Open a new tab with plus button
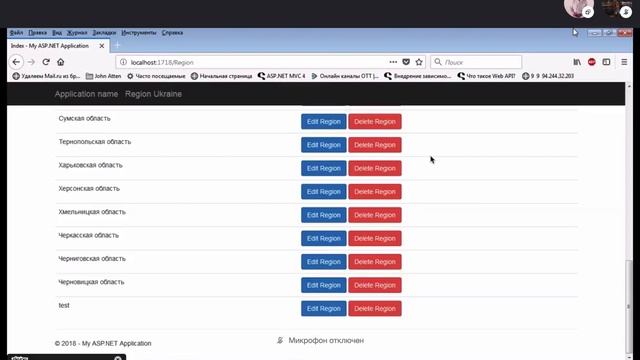The width and height of the screenshot is (640, 360). pyautogui.click(x=118, y=45)
